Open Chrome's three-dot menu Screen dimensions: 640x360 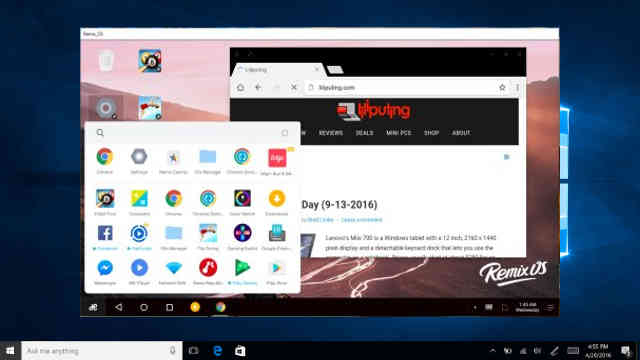(x=517, y=87)
